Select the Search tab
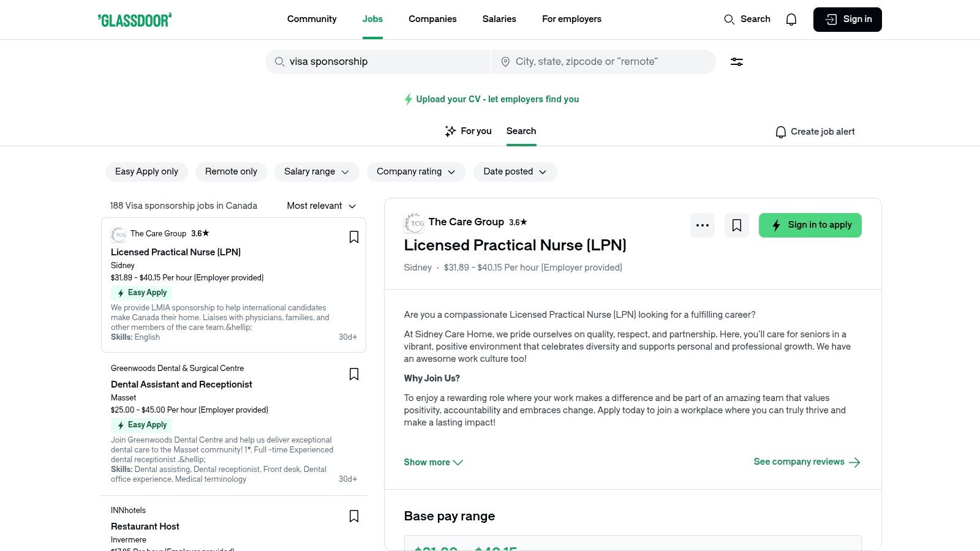980x551 pixels. [x=521, y=131]
